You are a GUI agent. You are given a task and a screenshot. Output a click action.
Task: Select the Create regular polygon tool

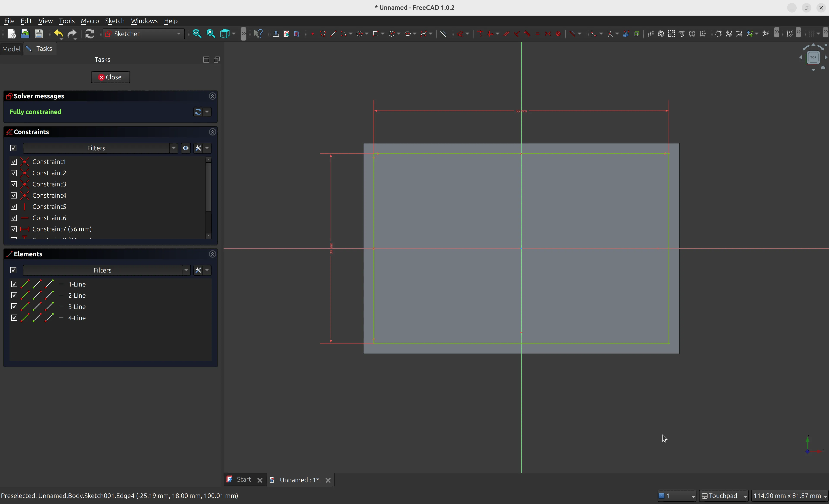tap(391, 34)
